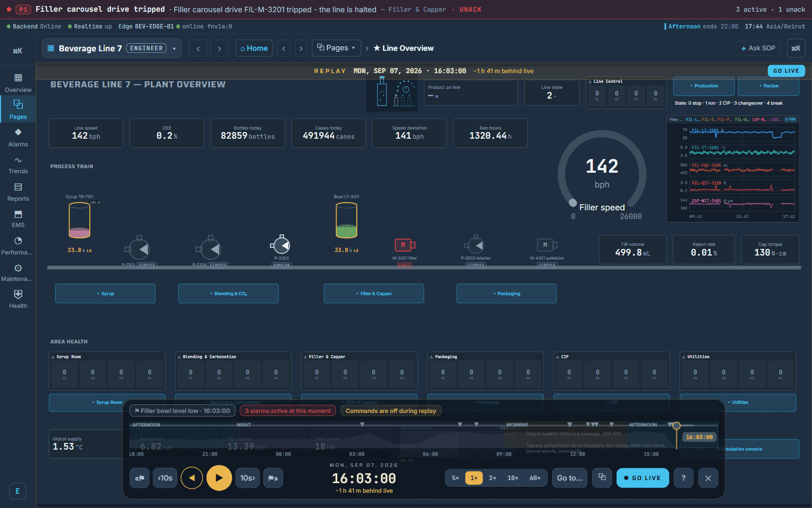Viewport: 812px width, 508px height.
Task: Expand the Blending & CO₂ area button
Action: tap(228, 294)
